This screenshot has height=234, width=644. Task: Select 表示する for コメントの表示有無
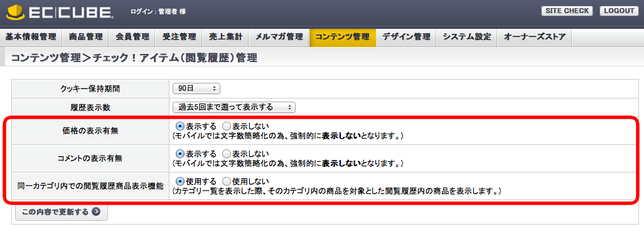tap(180, 154)
